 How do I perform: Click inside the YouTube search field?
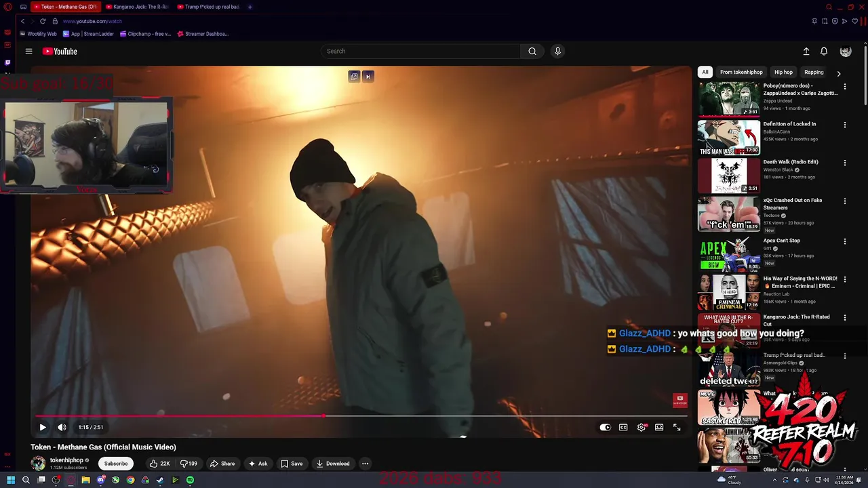click(x=420, y=51)
